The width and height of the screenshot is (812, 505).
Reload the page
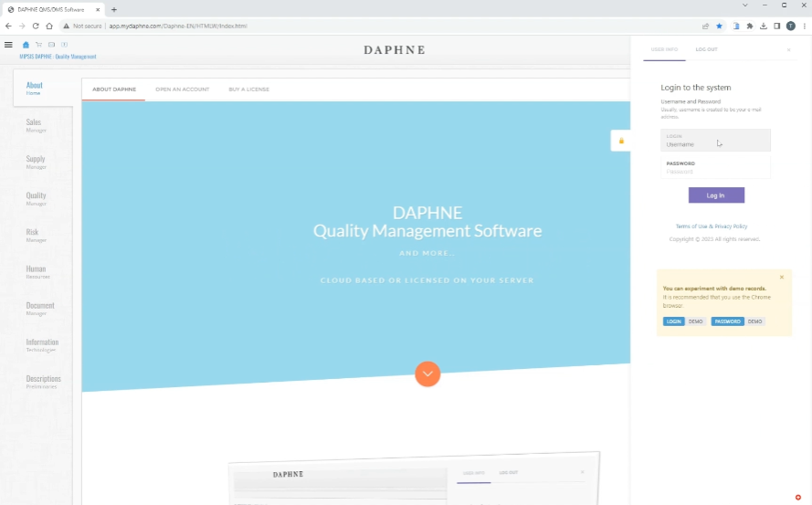(36, 26)
